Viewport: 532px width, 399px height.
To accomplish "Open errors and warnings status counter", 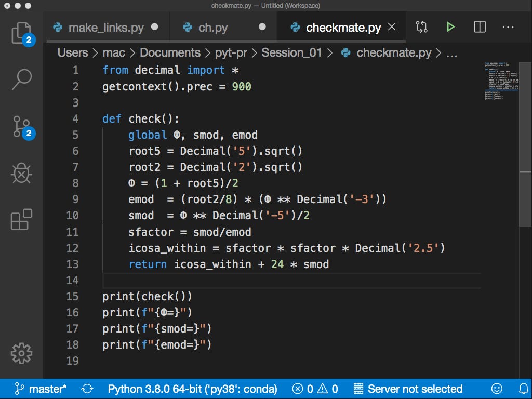I will pos(315,389).
